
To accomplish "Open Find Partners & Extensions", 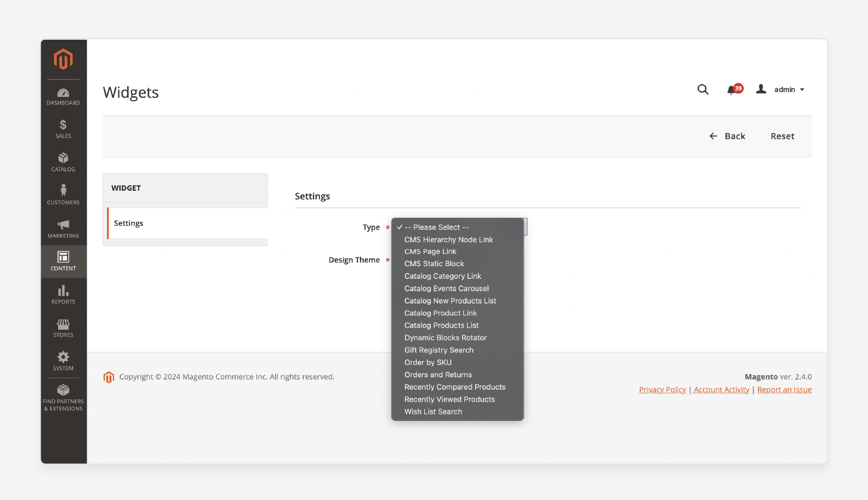I will (x=63, y=398).
